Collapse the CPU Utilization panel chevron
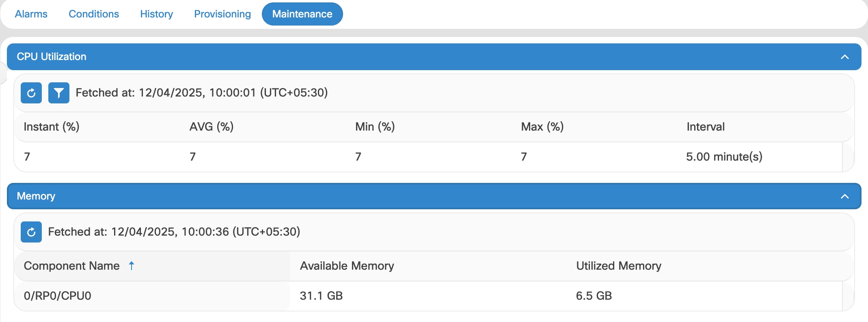This screenshot has height=322, width=868. pos(844,57)
